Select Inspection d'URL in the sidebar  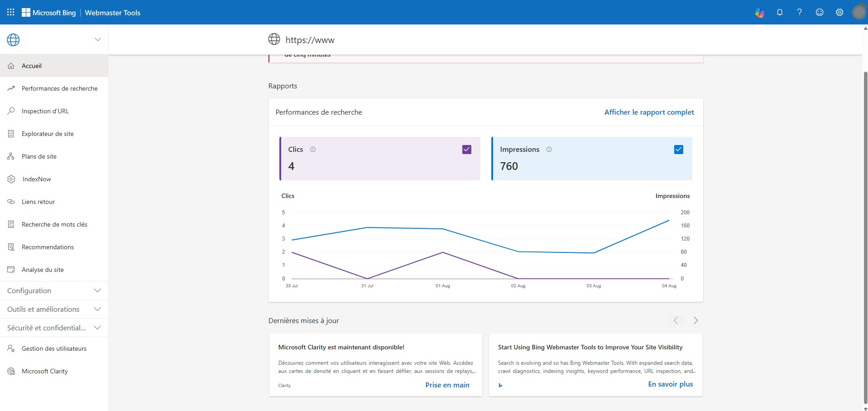45,111
